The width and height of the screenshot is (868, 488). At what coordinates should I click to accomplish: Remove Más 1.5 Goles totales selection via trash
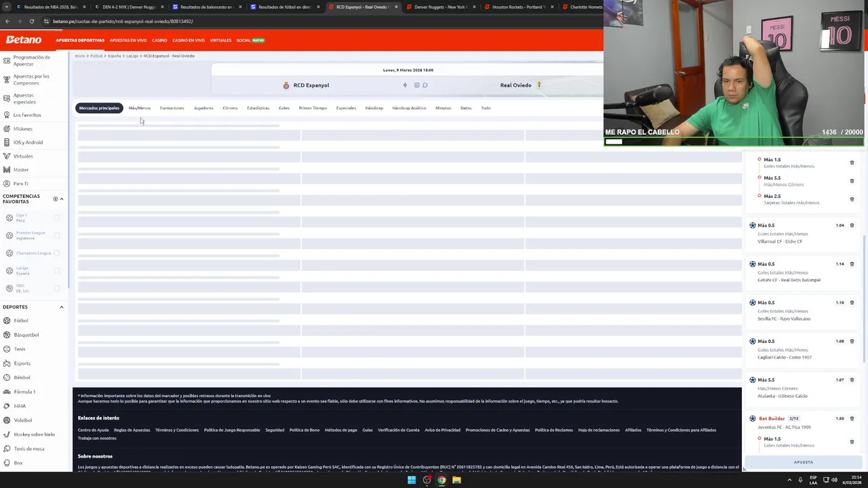852,163
